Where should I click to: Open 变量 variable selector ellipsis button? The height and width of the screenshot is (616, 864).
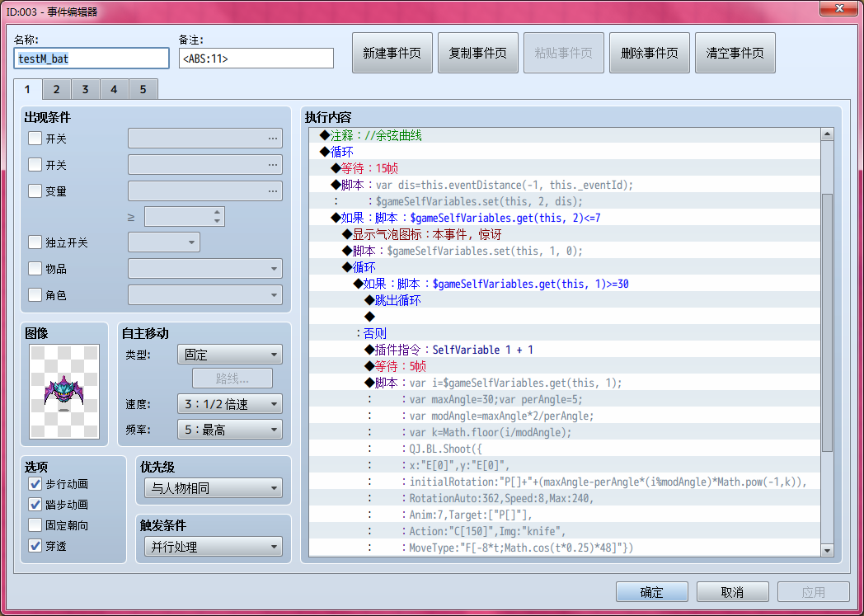pos(273,191)
